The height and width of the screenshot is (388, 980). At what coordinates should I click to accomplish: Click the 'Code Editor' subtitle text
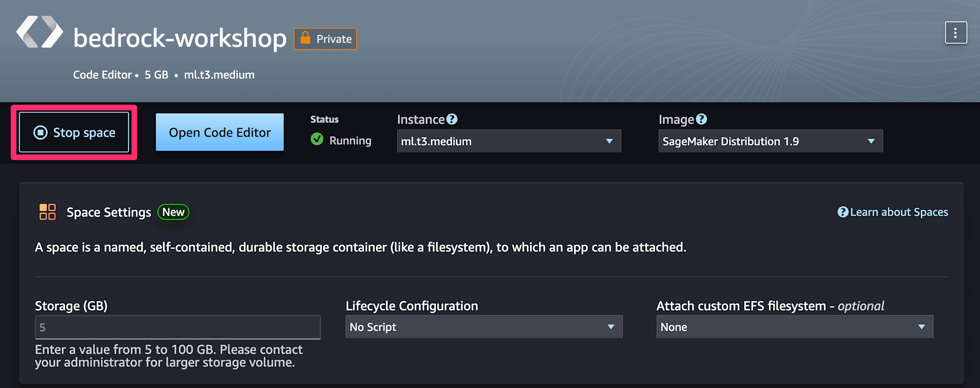coord(102,75)
